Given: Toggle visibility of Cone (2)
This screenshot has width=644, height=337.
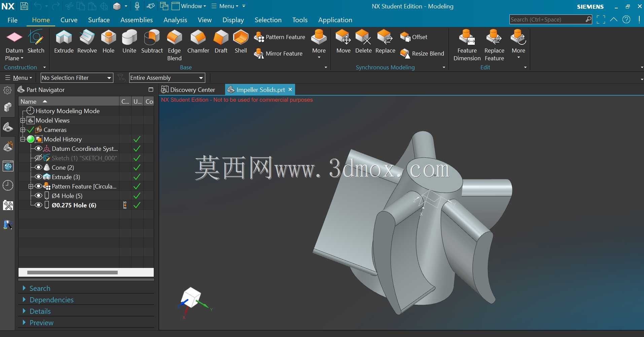Looking at the screenshot, I should (x=38, y=167).
